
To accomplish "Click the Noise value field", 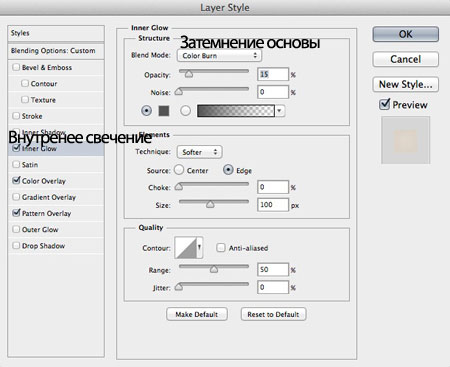I will point(273,92).
